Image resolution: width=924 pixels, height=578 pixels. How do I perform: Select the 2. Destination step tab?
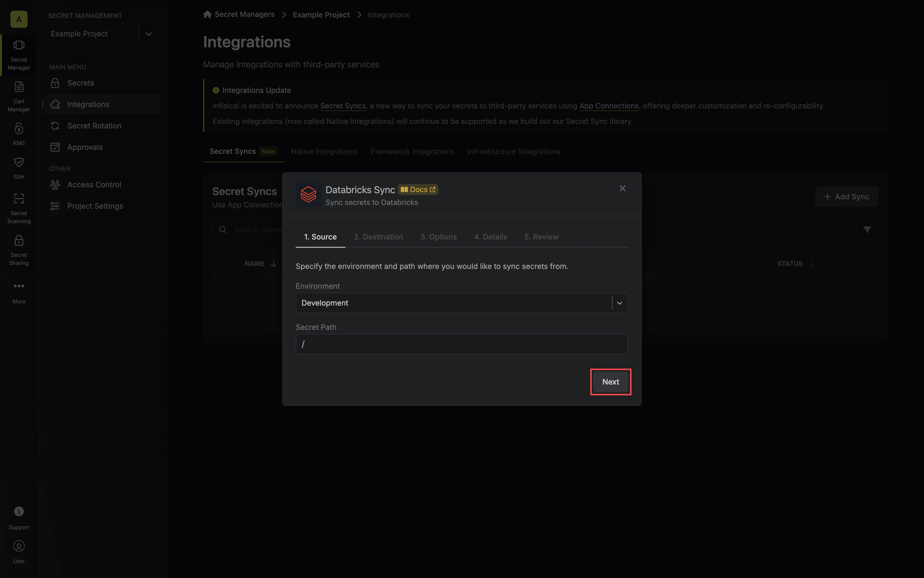tap(378, 237)
